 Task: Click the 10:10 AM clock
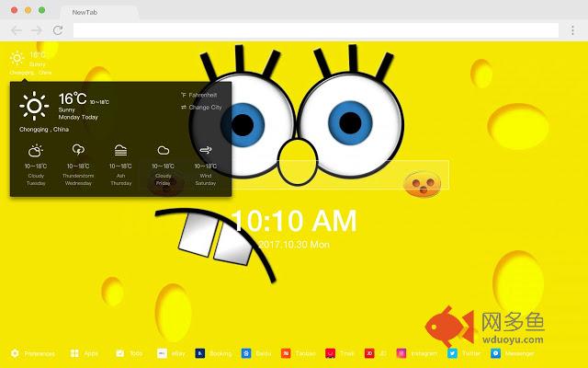pos(294,221)
